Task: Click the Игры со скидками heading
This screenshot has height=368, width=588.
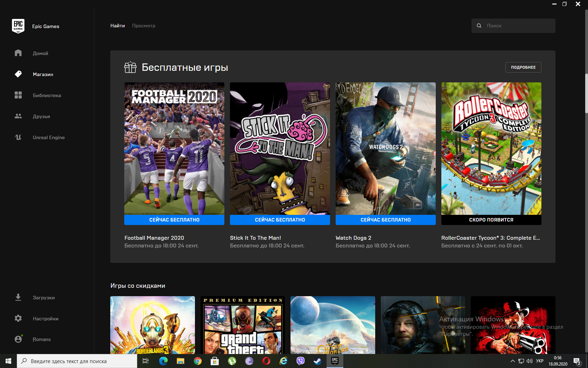Action: 138,286
